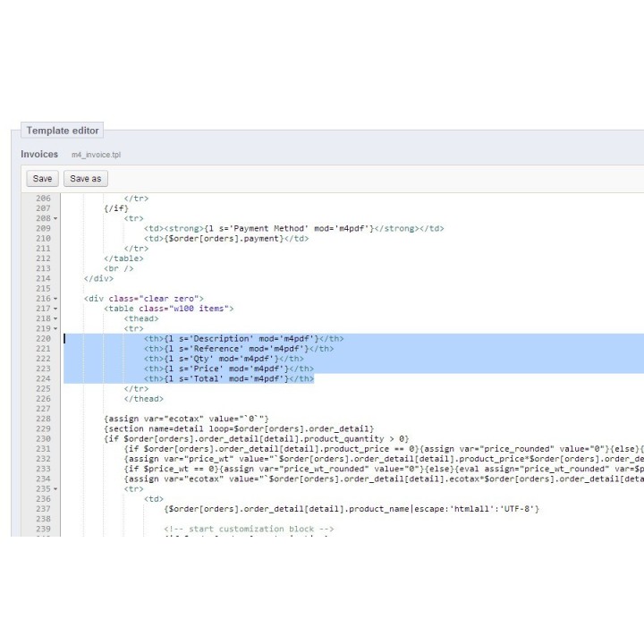Screen dimensions: 644x644
Task: Click the {/if} line
Action: (x=116, y=208)
